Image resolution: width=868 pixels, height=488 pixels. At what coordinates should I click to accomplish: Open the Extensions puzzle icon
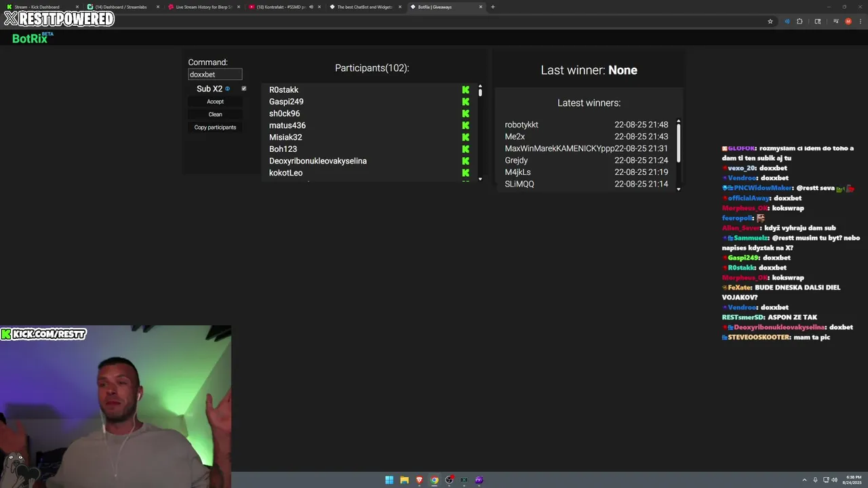pos(800,21)
